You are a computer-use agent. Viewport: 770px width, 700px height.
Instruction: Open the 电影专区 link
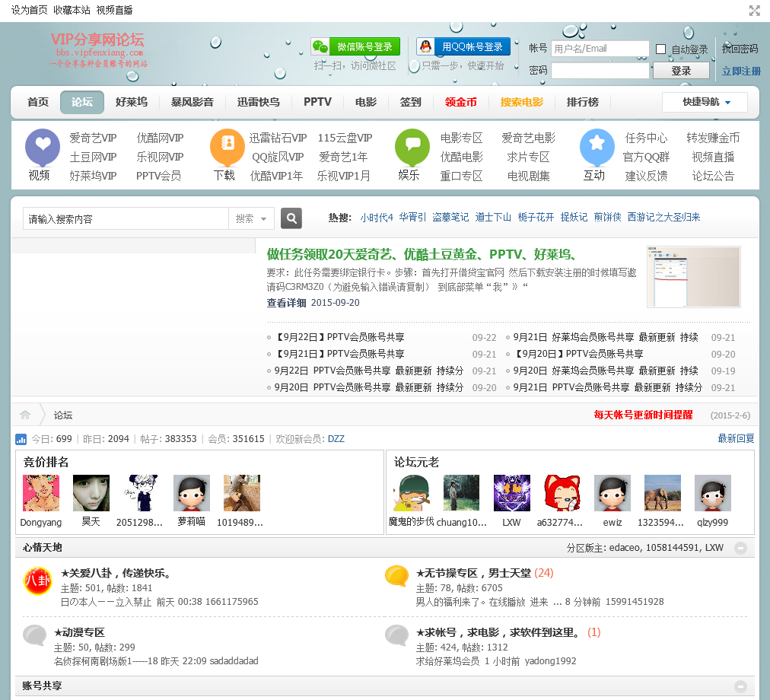coord(461,138)
